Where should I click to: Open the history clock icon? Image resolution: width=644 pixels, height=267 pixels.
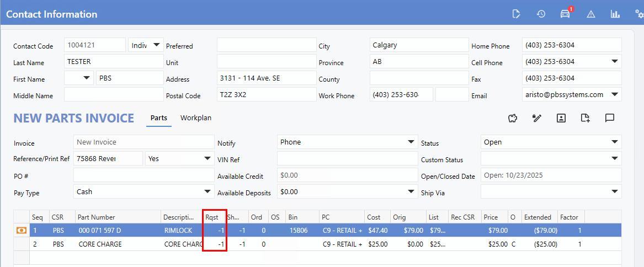tap(541, 14)
